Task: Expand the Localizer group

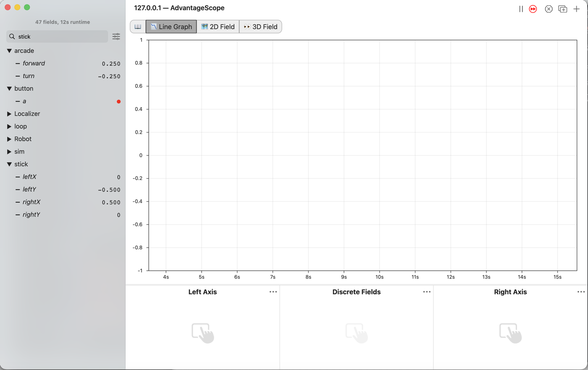Action: [x=9, y=114]
